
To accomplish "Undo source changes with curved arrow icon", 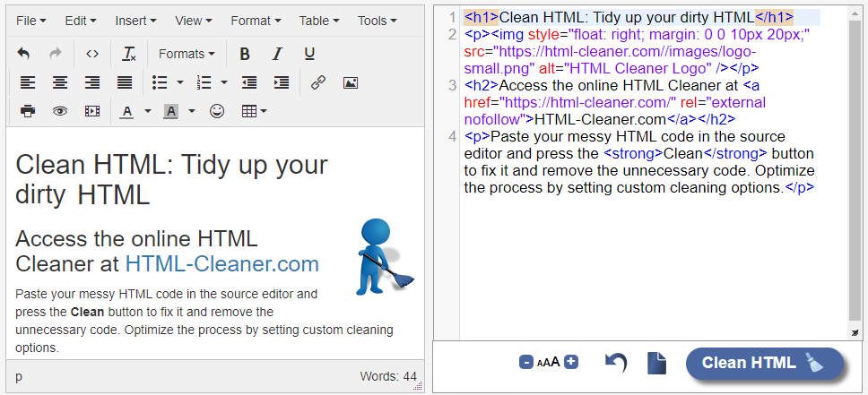I will click(615, 363).
